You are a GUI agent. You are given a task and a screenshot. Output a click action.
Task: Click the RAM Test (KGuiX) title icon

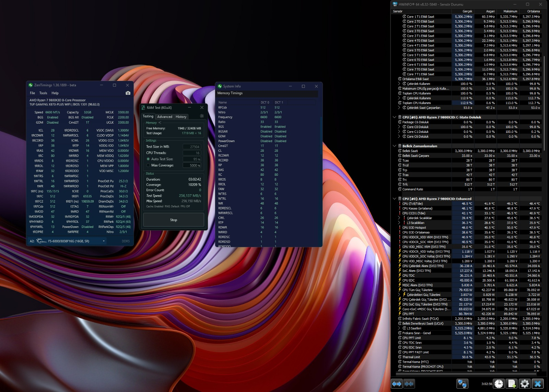pyautogui.click(x=143, y=107)
